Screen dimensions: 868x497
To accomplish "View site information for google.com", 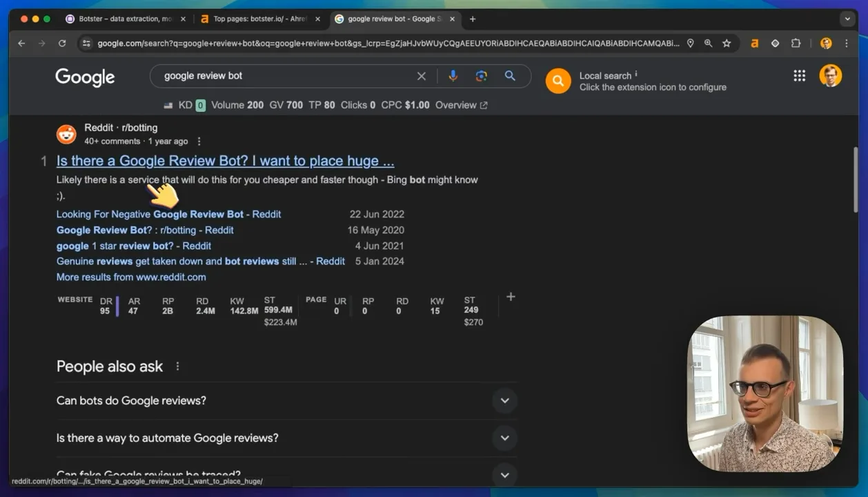I will [86, 43].
